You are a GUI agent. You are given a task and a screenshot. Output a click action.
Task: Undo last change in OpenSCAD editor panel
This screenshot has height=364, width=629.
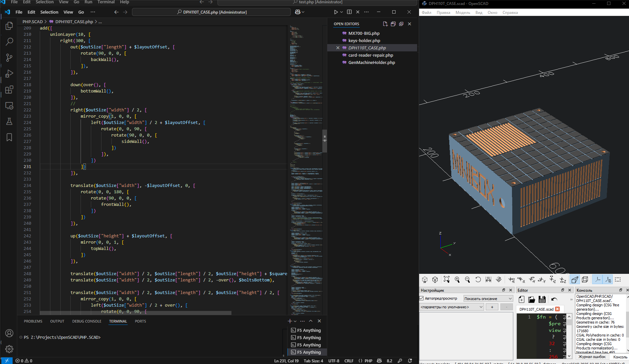tap(554, 299)
